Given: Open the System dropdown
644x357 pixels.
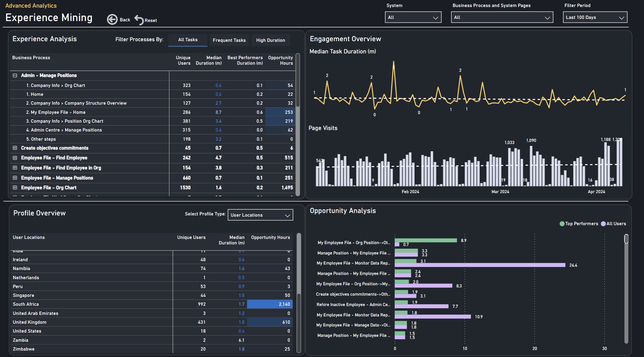Looking at the screenshot, I should coord(413,17).
